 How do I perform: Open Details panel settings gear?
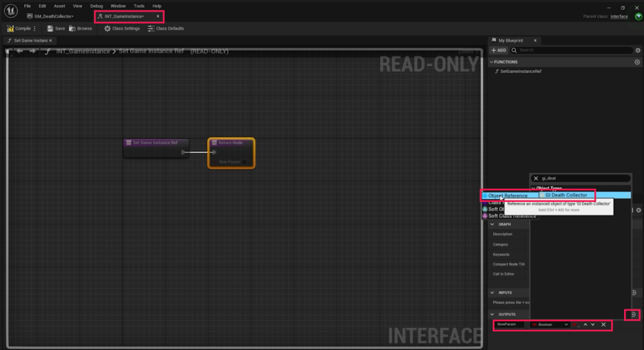638,210
